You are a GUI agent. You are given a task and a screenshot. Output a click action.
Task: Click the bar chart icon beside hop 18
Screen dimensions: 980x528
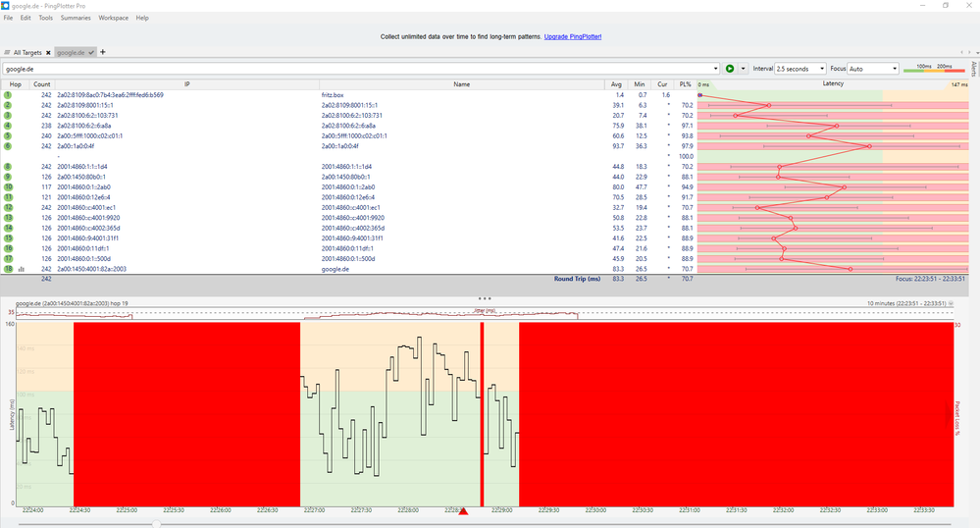[21, 269]
